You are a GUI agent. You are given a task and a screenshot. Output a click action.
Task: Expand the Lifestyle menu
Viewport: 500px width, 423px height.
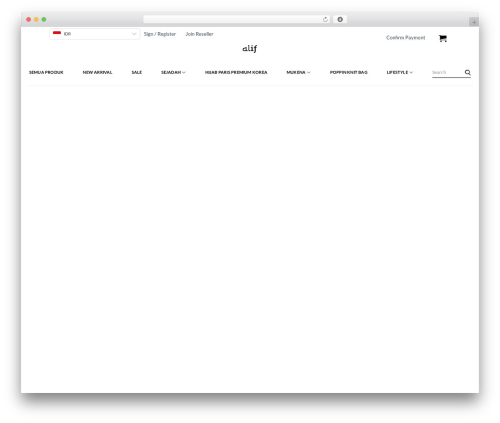coord(400,72)
